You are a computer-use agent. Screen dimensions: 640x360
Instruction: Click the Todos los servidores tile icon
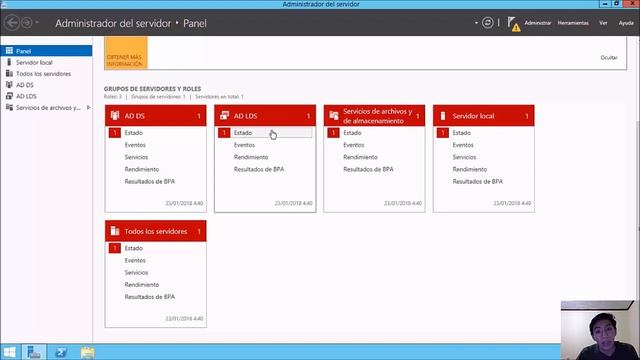(115, 231)
